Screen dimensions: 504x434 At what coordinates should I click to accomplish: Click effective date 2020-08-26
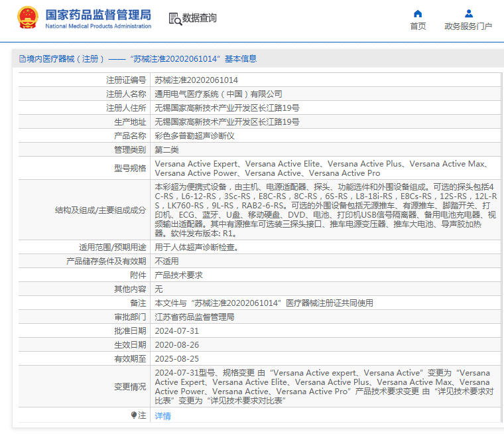[x=177, y=345]
